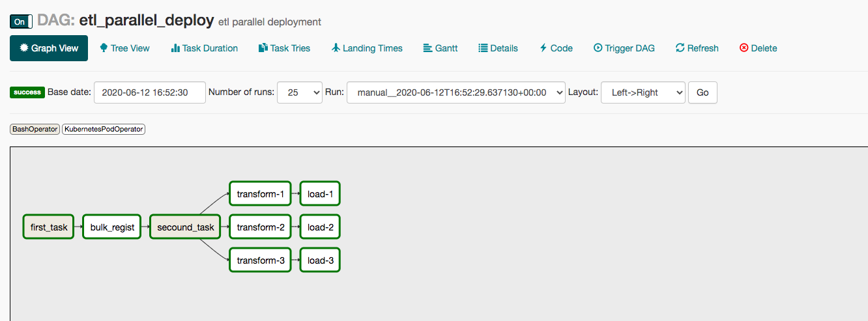Open Task Tries tab
Image resolution: width=868 pixels, height=321 pixels.
[x=284, y=48]
